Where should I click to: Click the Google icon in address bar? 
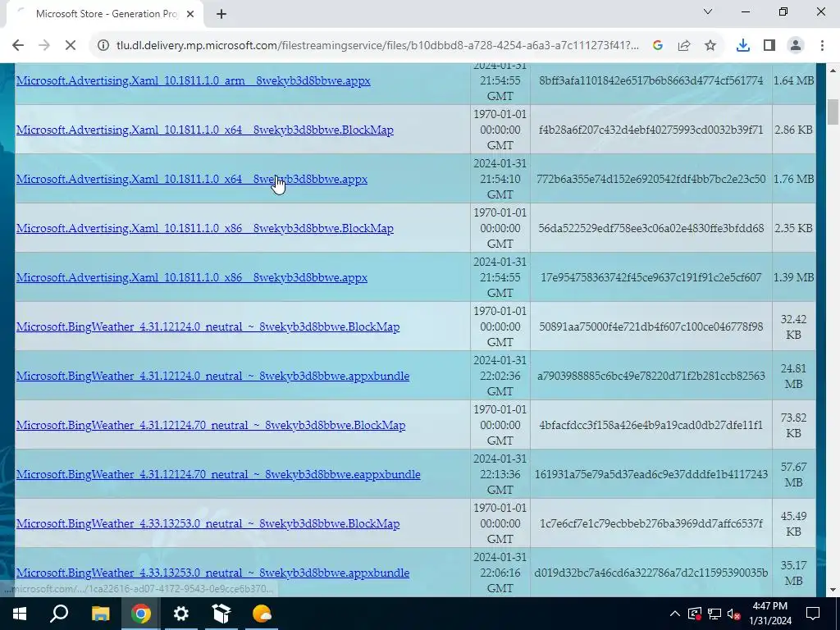[658, 46]
